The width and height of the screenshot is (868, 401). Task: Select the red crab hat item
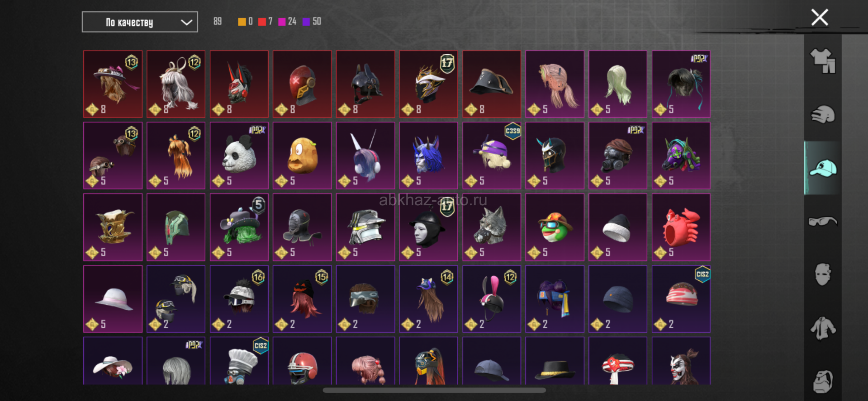681,227
